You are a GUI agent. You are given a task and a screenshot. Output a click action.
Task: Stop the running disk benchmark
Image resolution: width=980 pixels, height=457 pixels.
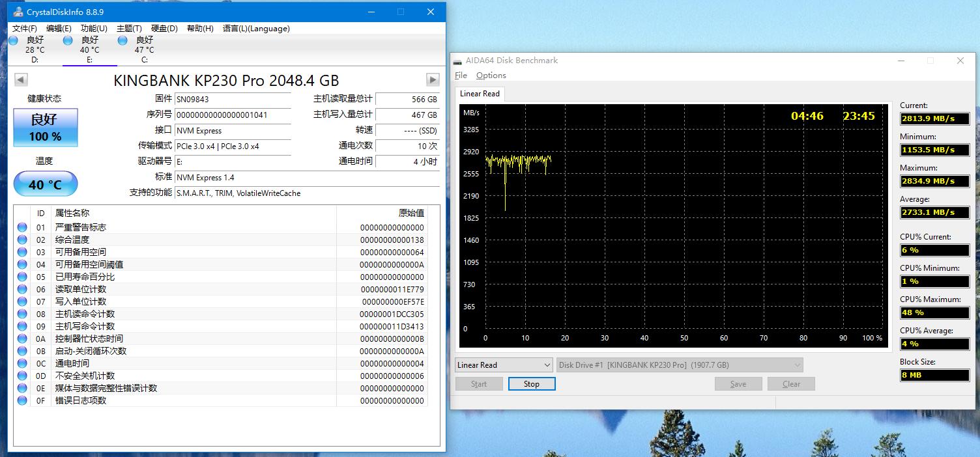point(531,383)
